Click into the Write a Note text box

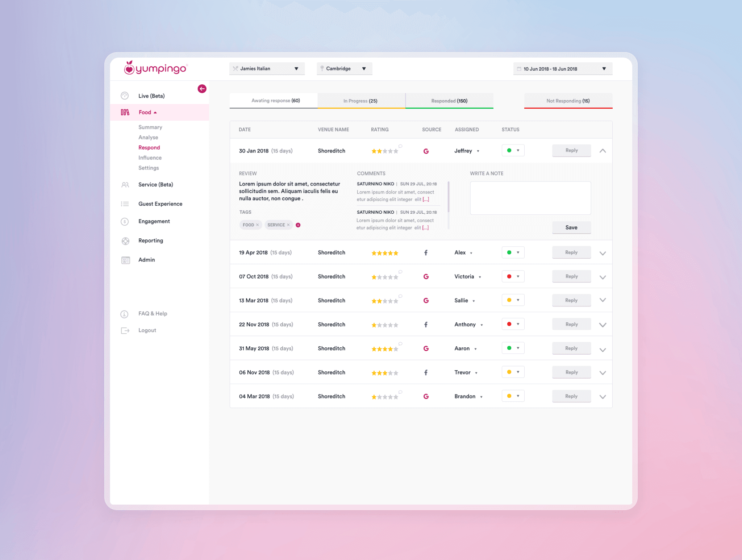[530, 198]
